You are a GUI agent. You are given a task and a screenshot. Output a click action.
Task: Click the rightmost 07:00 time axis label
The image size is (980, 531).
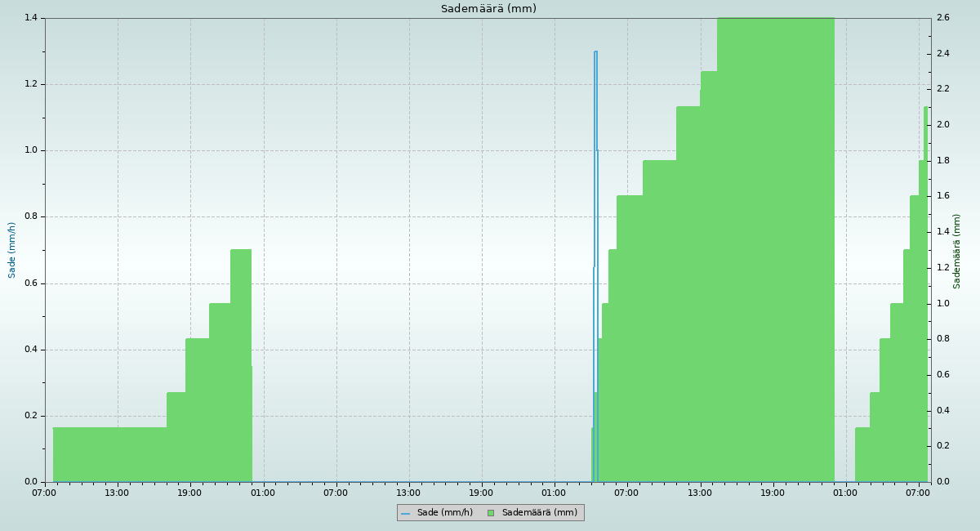coord(918,493)
